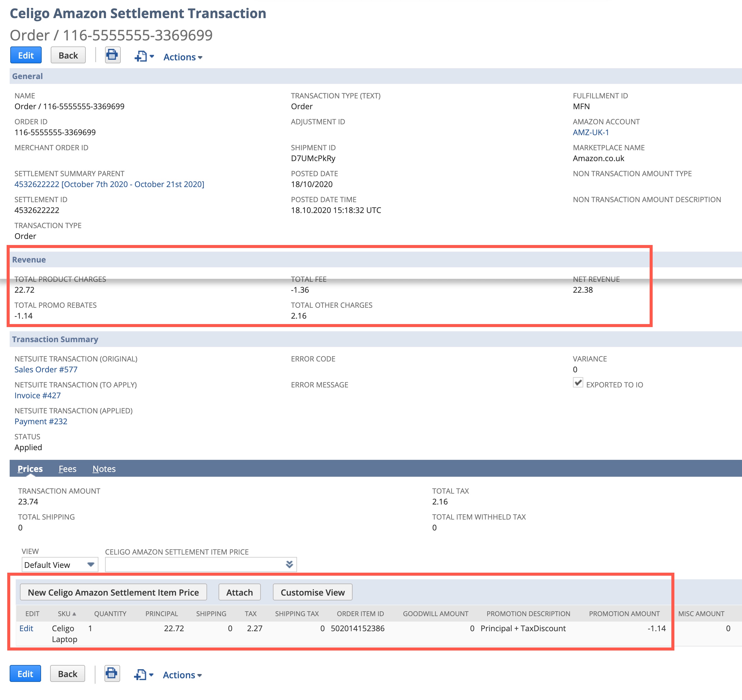Click the Shipping Tax column header
The image size is (742, 700).
click(x=297, y=614)
